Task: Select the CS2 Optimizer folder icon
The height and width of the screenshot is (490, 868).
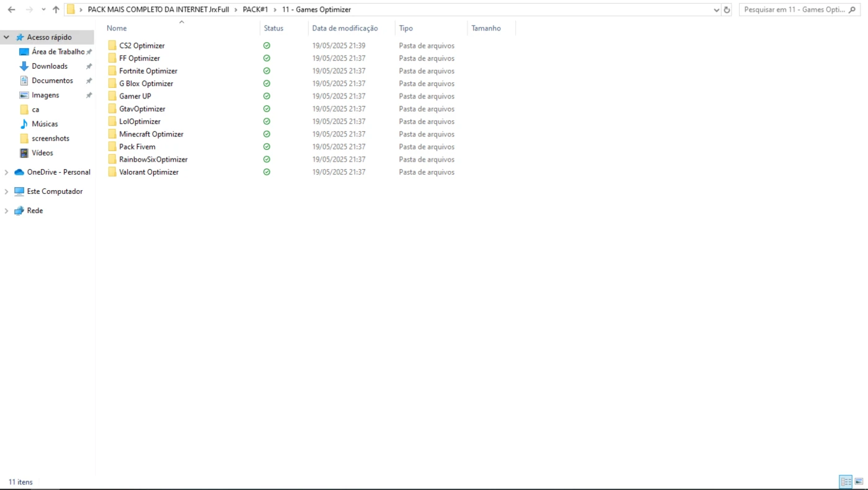Action: [112, 46]
